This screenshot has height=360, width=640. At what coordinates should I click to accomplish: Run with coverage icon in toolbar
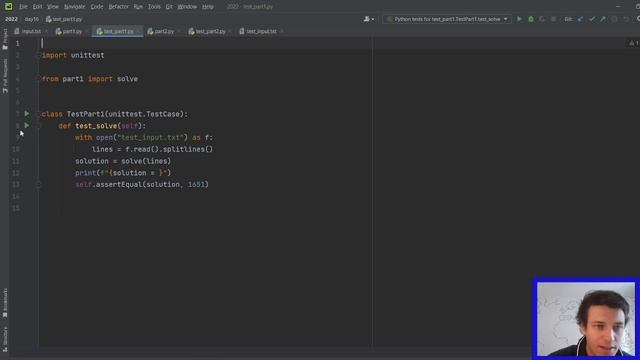click(x=542, y=19)
